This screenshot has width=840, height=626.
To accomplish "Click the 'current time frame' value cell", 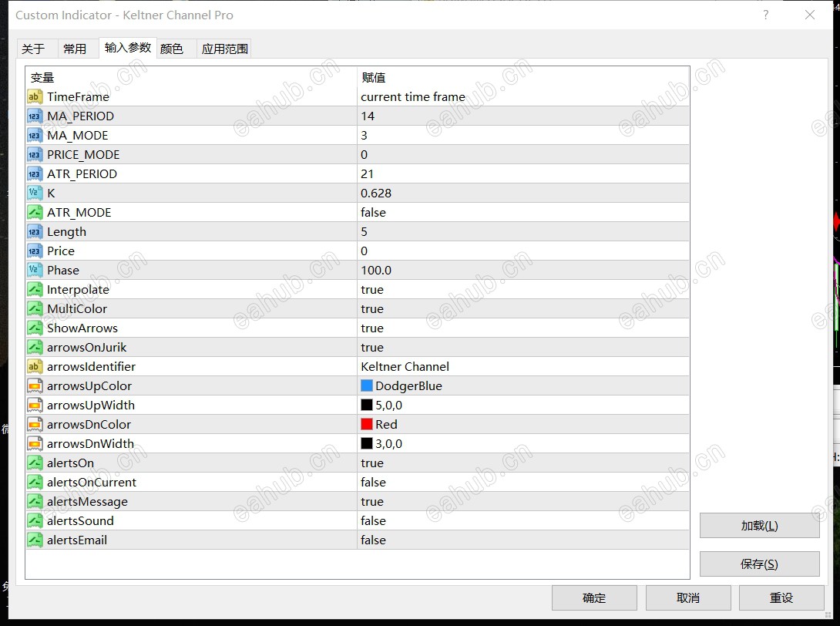I will pos(522,96).
